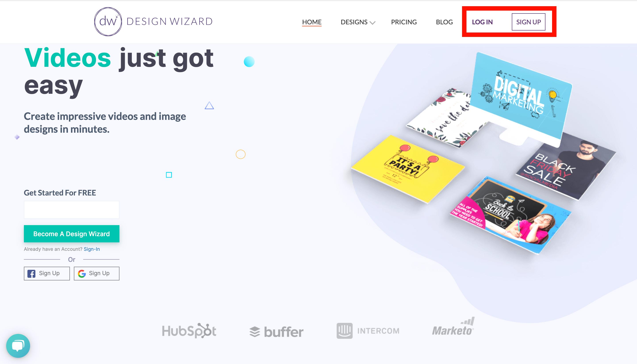This screenshot has width=637, height=364.
Task: Click the Sign-In link
Action: click(91, 249)
